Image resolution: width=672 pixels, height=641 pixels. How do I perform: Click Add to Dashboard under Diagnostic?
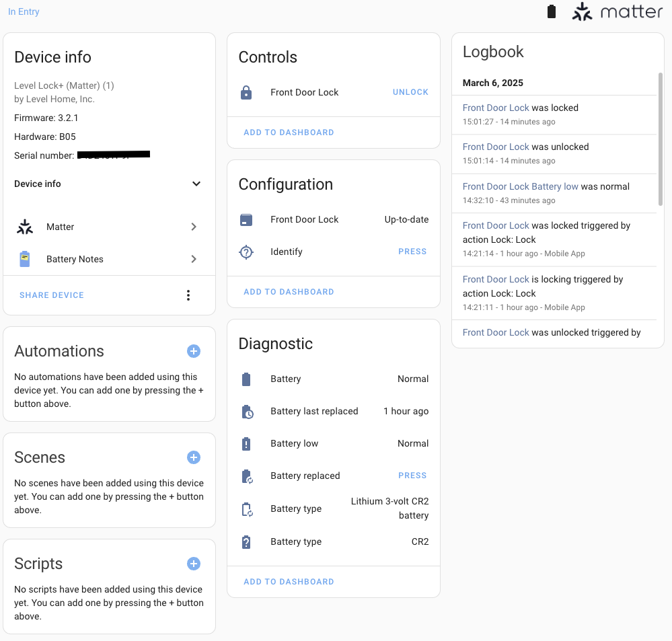(x=289, y=582)
